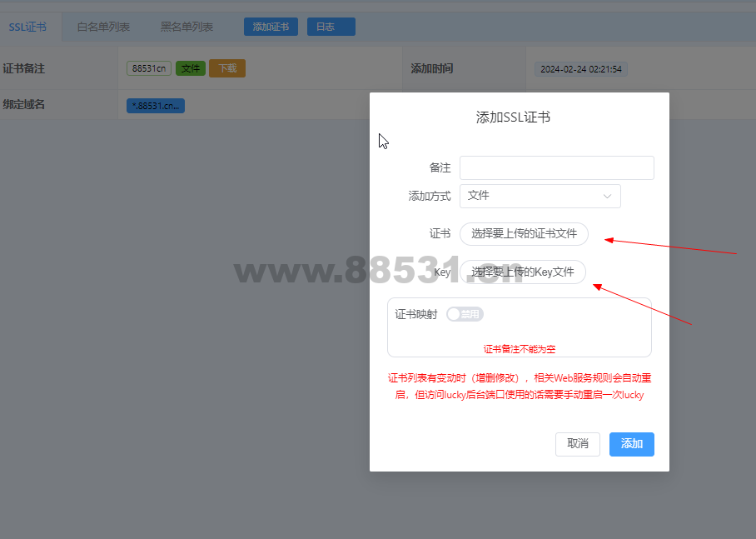756x539 pixels.
Task: Click the 添加时间 column label
Action: tap(432, 68)
